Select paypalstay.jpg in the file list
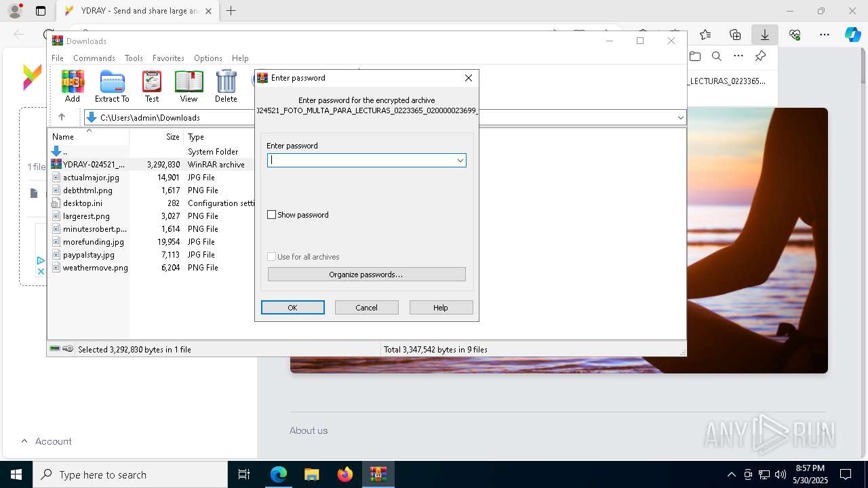The width and height of the screenshot is (868, 488). 88,255
